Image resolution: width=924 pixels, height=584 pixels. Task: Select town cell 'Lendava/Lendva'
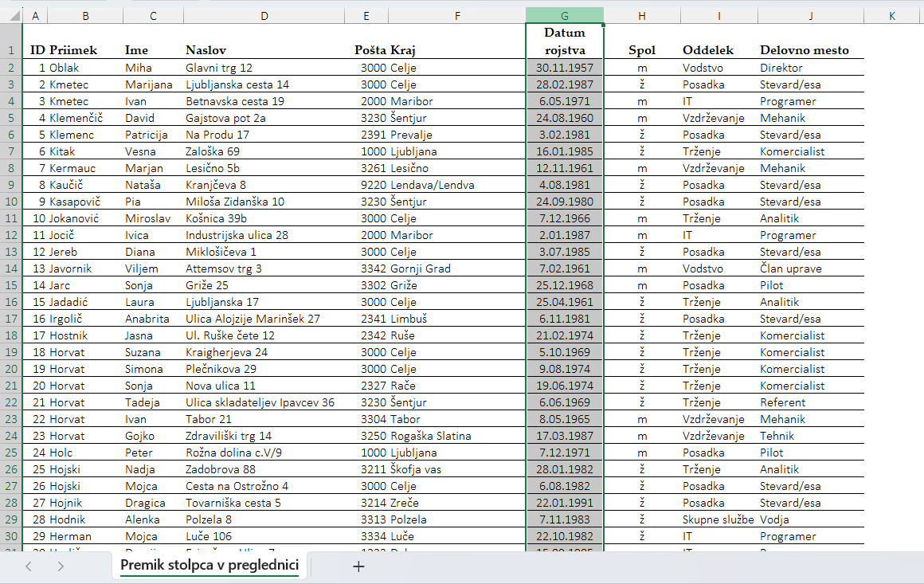456,185
